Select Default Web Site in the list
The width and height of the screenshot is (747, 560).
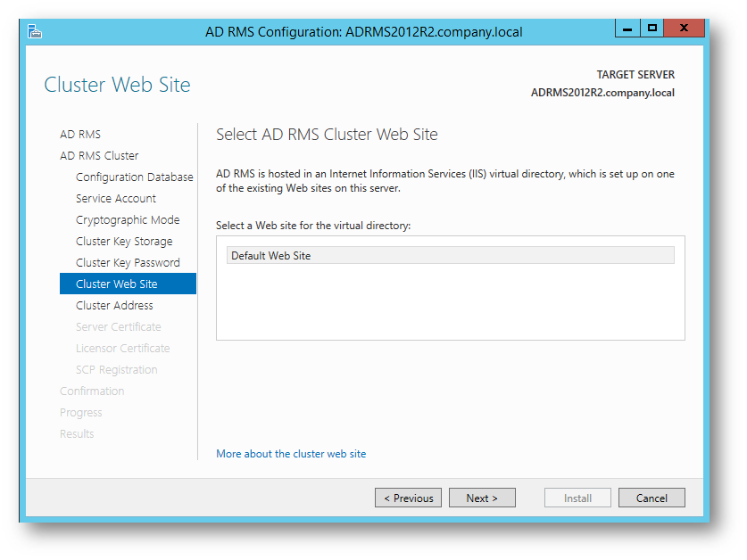coord(450,255)
